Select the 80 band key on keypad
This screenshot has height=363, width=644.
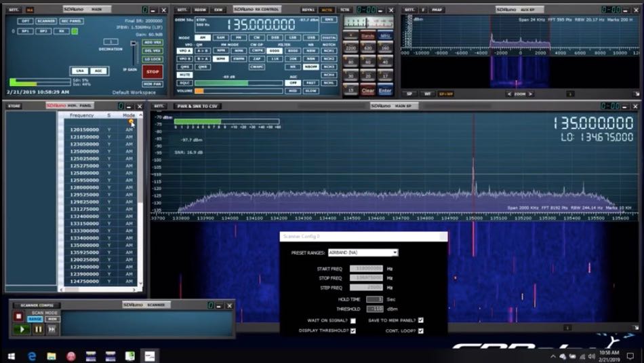coord(350,62)
